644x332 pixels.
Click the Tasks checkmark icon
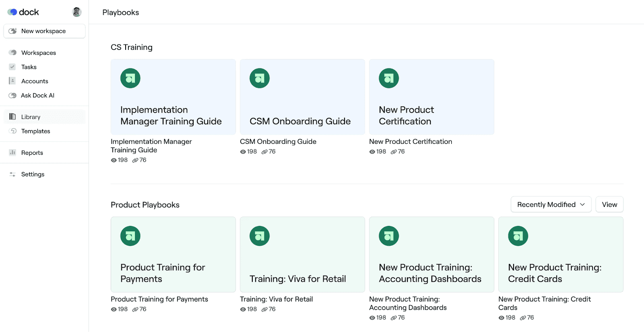pos(12,67)
